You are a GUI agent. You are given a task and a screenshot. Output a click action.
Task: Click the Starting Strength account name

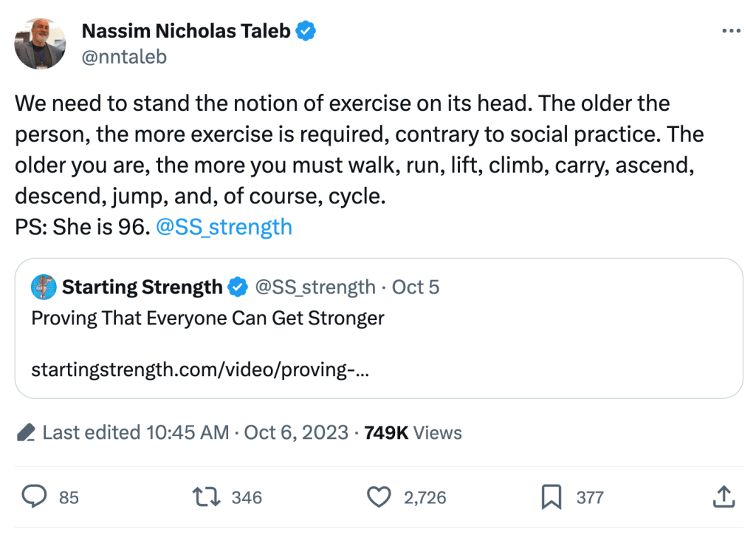(142, 287)
